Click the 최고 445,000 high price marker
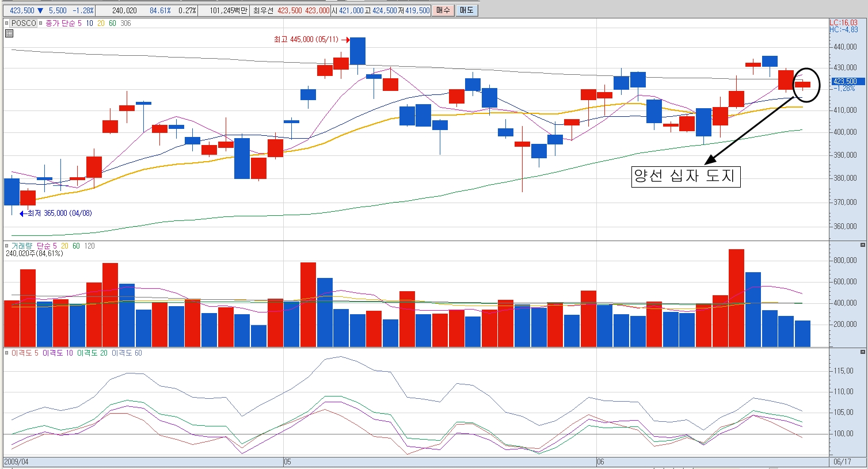 click(294, 40)
